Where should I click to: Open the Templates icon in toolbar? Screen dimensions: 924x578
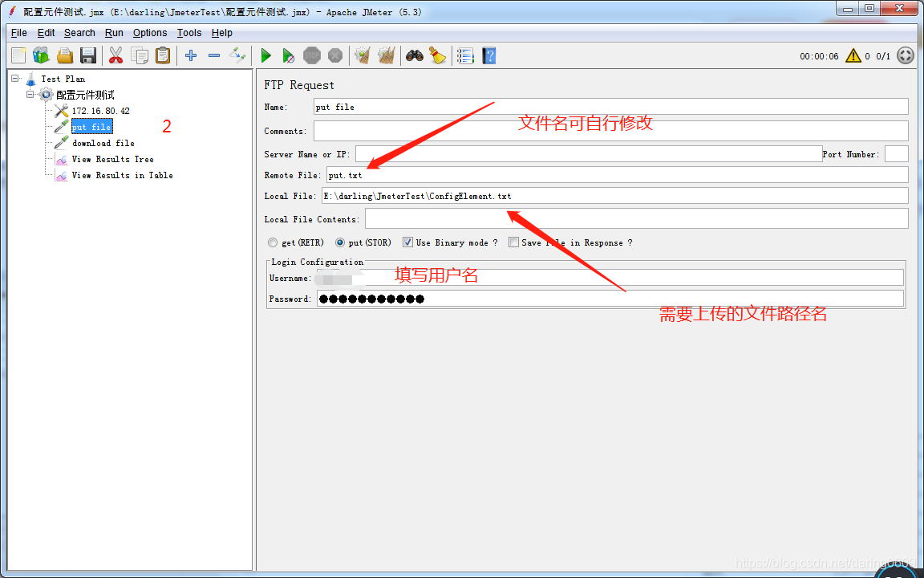click(x=41, y=55)
